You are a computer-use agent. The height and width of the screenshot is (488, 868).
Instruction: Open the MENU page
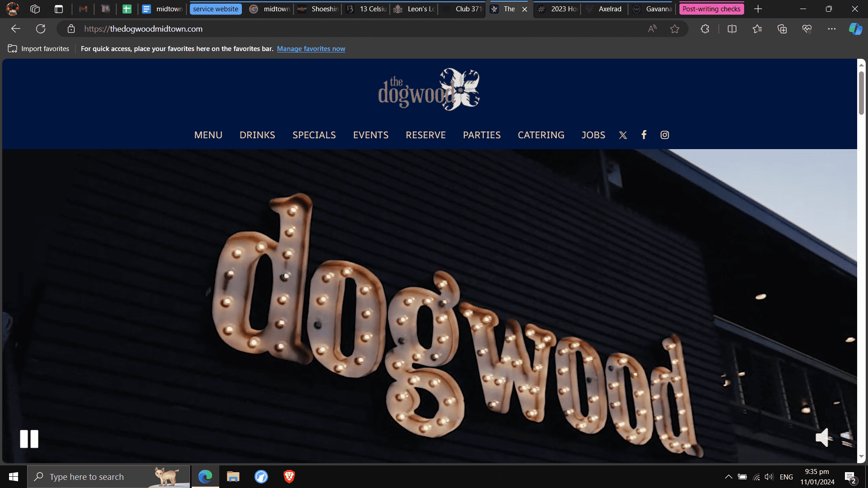208,135
